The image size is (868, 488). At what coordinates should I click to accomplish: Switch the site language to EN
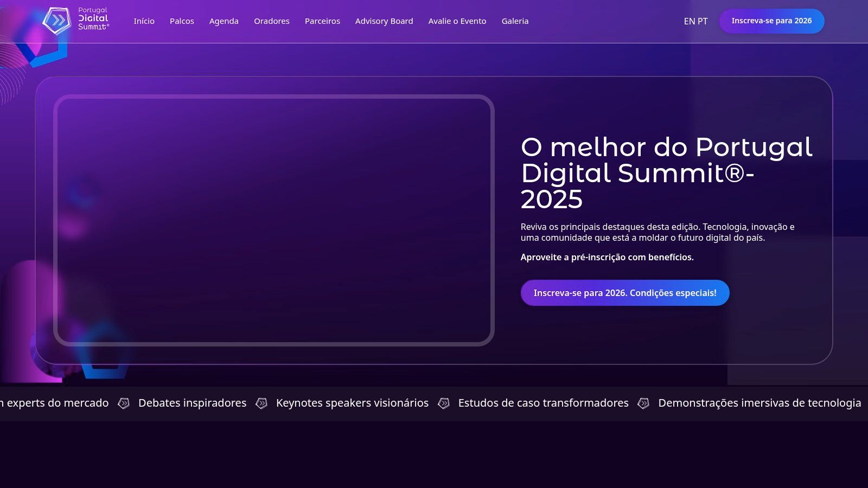688,22
